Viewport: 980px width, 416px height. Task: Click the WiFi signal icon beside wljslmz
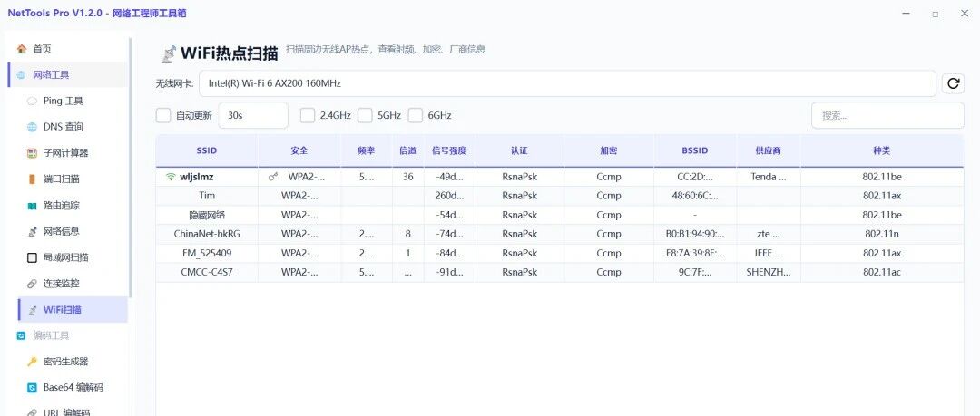170,178
